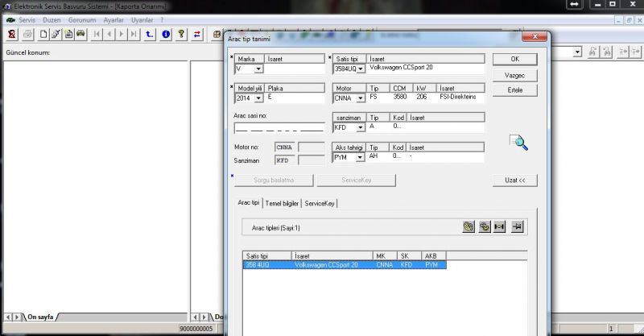This screenshot has width=644, height=336.
Task: Open the Duzen menu
Action: pos(52,19)
